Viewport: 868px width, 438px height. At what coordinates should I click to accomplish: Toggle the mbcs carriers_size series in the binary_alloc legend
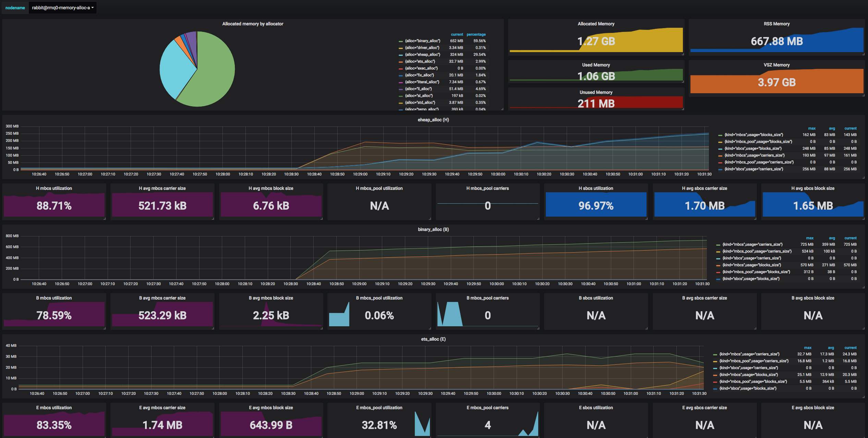[x=752, y=244]
